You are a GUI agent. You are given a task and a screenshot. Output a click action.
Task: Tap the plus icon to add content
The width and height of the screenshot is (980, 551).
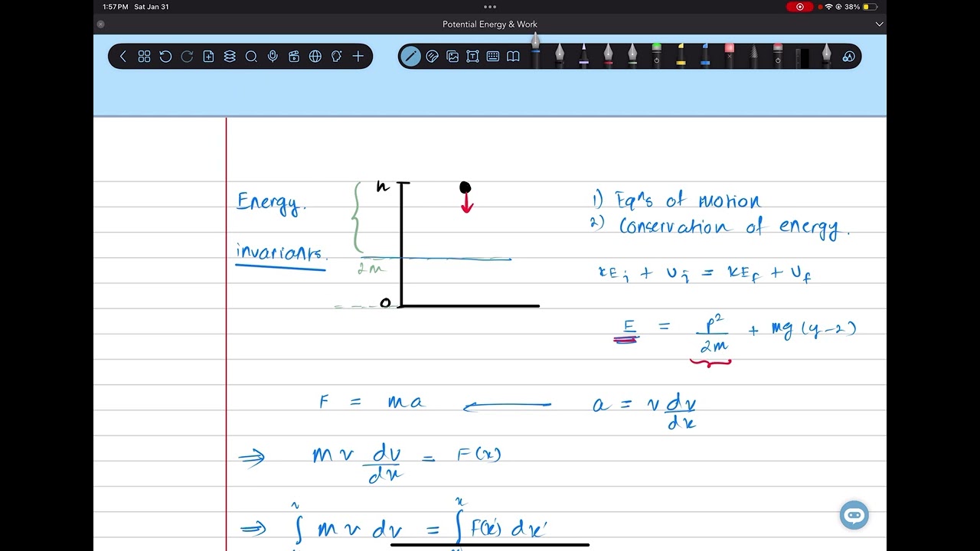coord(358,57)
